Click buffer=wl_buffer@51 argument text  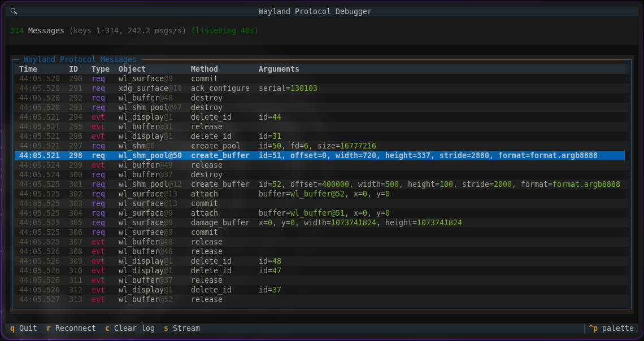tap(302, 213)
